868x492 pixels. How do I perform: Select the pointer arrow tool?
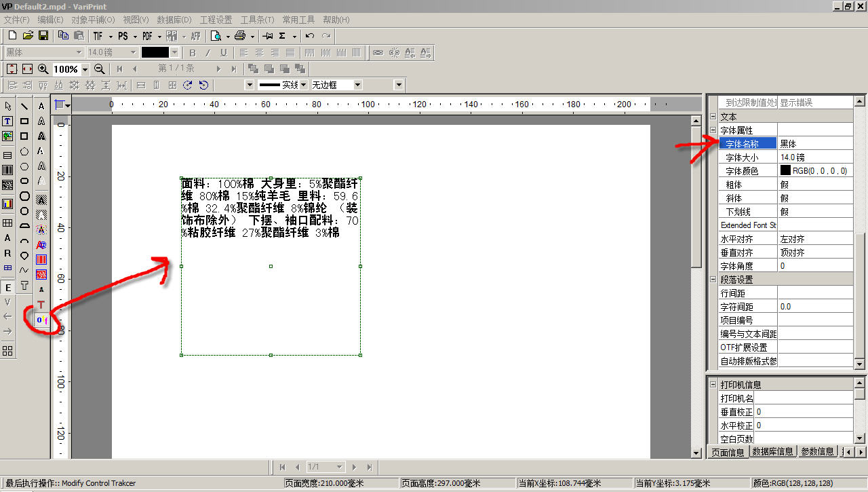point(7,106)
